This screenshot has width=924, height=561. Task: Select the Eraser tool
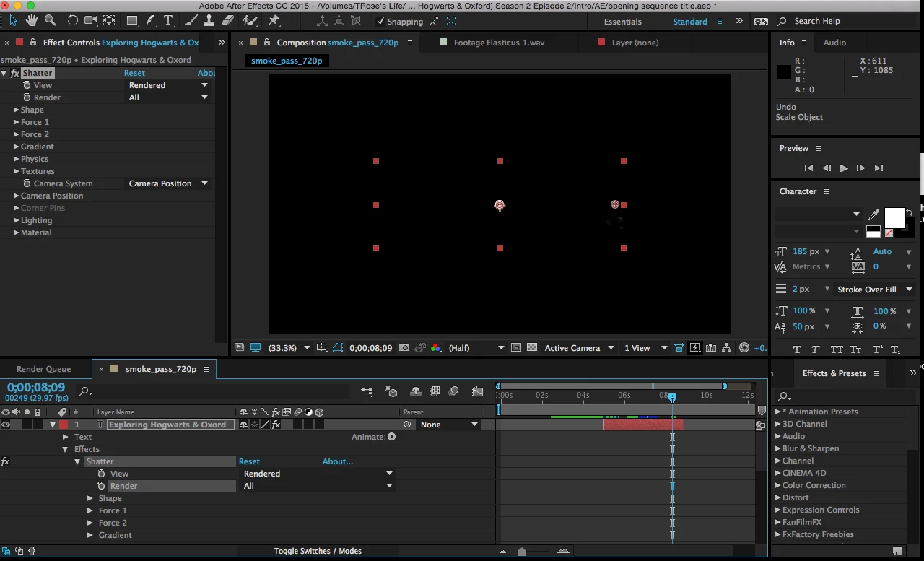point(228,20)
